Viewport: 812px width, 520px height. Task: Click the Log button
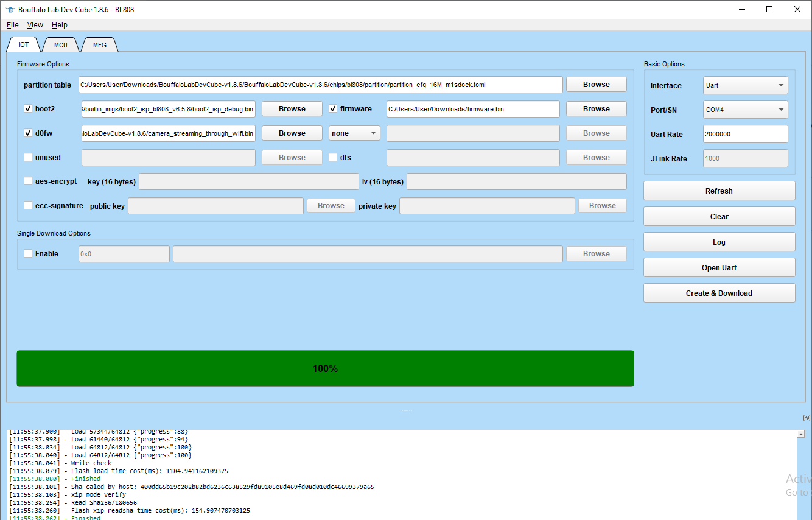click(719, 242)
